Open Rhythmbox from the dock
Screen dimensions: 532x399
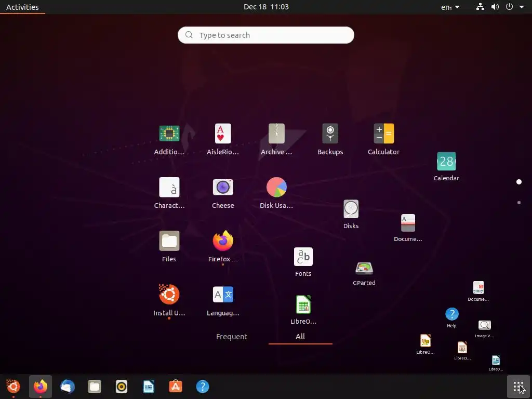pyautogui.click(x=122, y=387)
